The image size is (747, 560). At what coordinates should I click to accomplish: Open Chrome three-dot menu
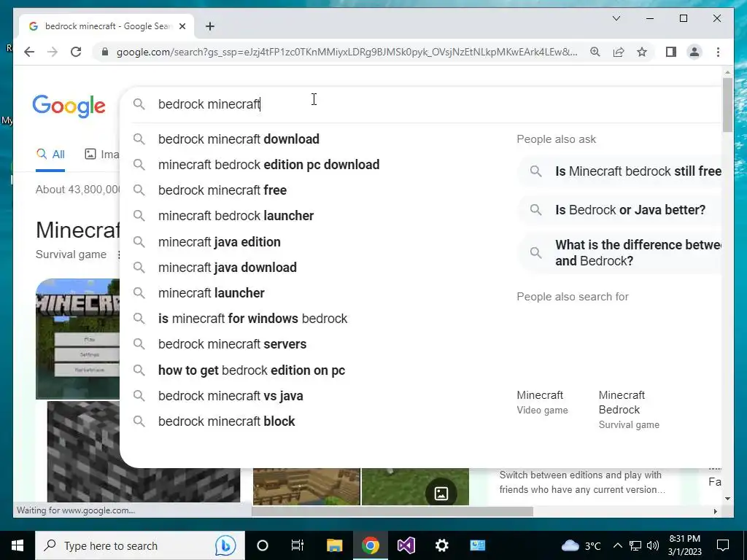point(718,52)
